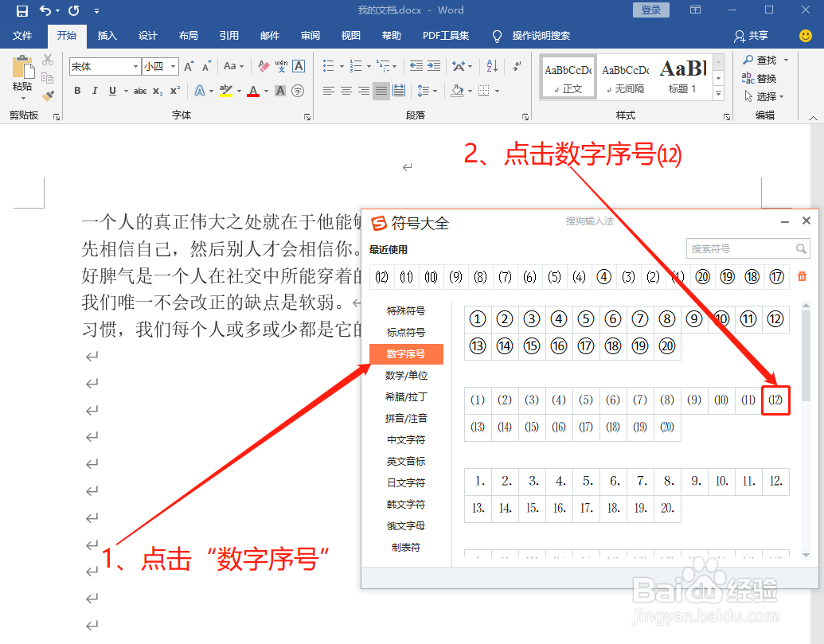Viewport: 824px width, 644px height.
Task: Insert circled number ① symbol
Action: 478,319
